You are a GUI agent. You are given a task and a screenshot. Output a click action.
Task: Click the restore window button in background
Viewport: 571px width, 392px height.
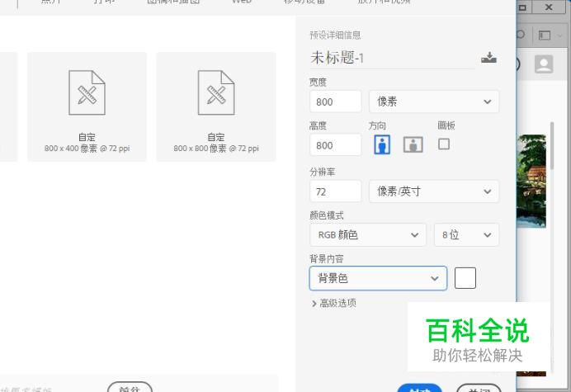click(x=523, y=7)
